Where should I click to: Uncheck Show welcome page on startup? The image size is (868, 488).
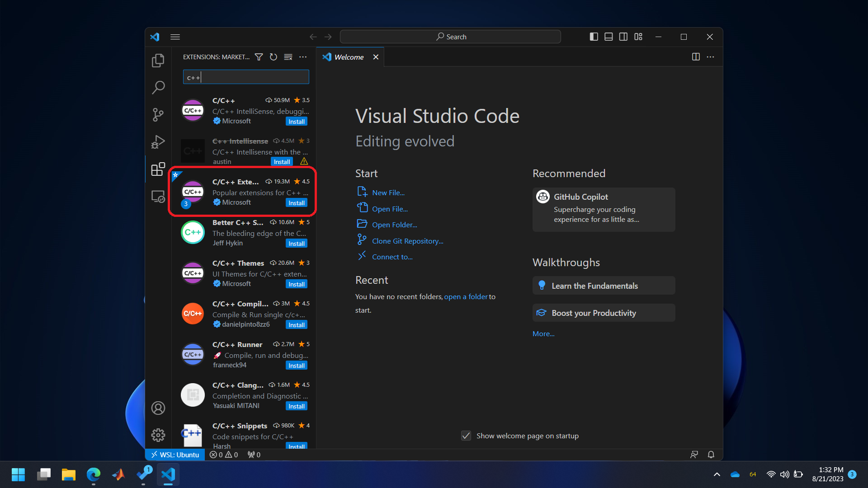coord(466,436)
